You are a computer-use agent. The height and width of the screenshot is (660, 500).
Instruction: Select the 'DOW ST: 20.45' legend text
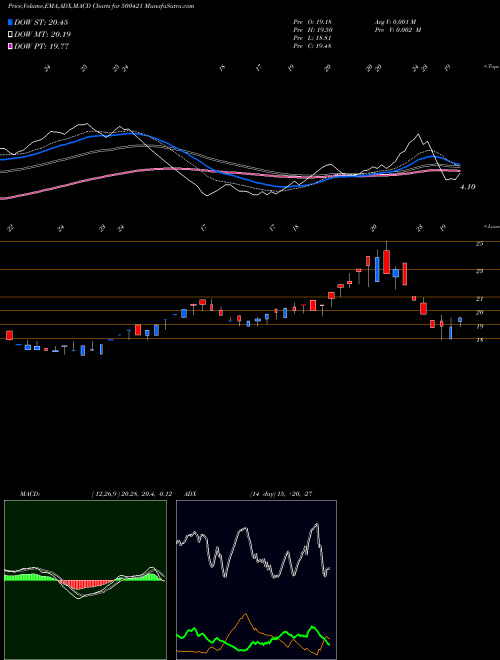41,22
